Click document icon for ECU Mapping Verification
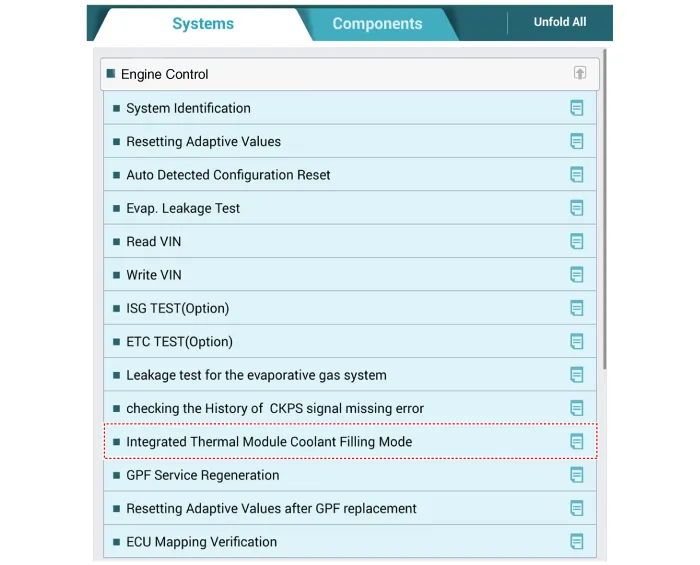Image resolution: width=700 pixels, height=565 pixels. 576,541
